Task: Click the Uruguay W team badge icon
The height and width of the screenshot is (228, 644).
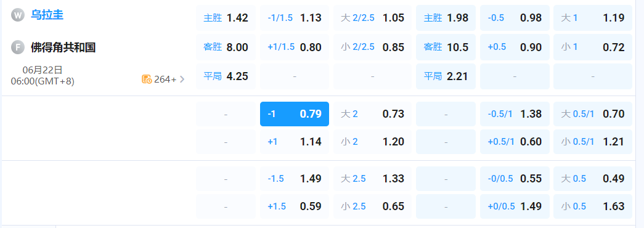Action: point(18,15)
